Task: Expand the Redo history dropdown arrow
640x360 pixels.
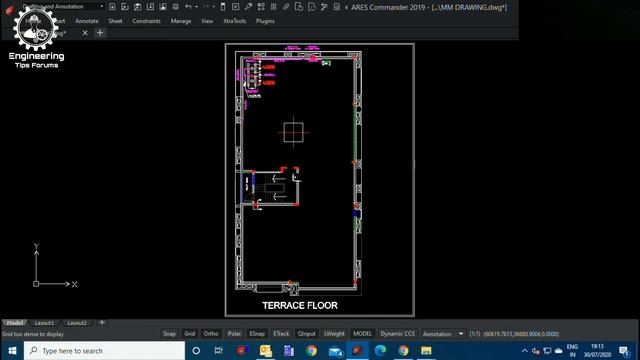Action: point(213,7)
